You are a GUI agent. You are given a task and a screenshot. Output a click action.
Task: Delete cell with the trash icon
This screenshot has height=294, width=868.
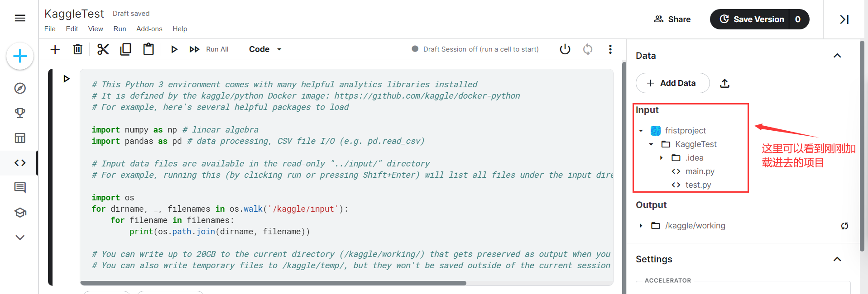pyautogui.click(x=78, y=49)
